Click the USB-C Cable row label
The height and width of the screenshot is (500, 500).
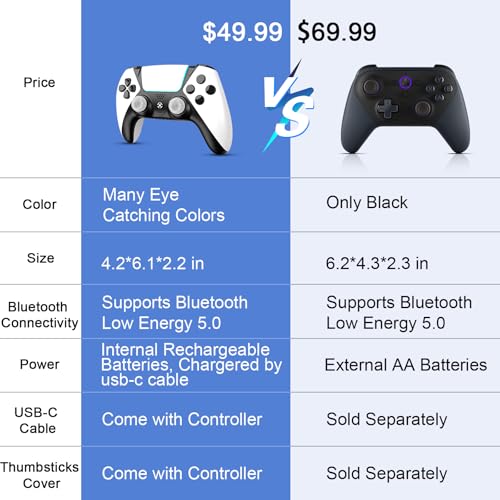click(37, 420)
